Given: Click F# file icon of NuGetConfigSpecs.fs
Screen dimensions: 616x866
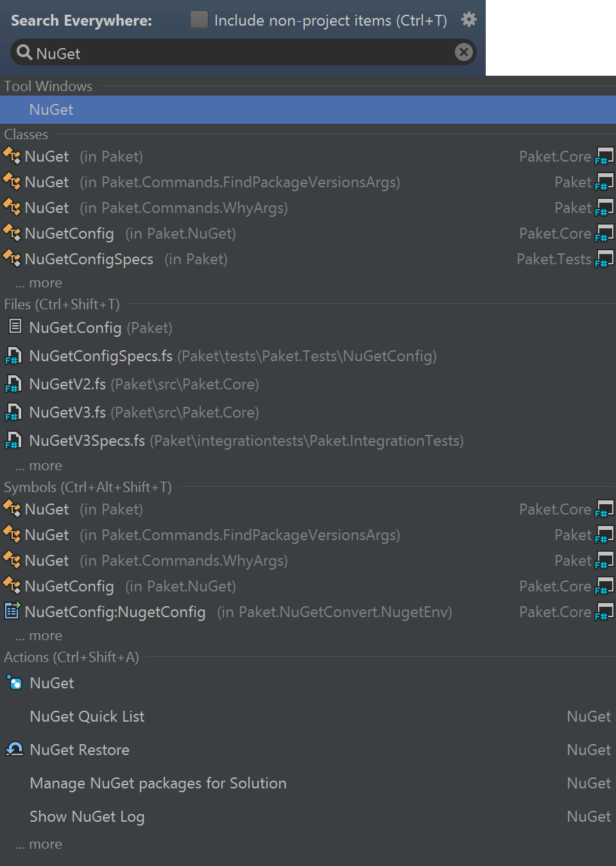Looking at the screenshot, I should click(13, 355).
